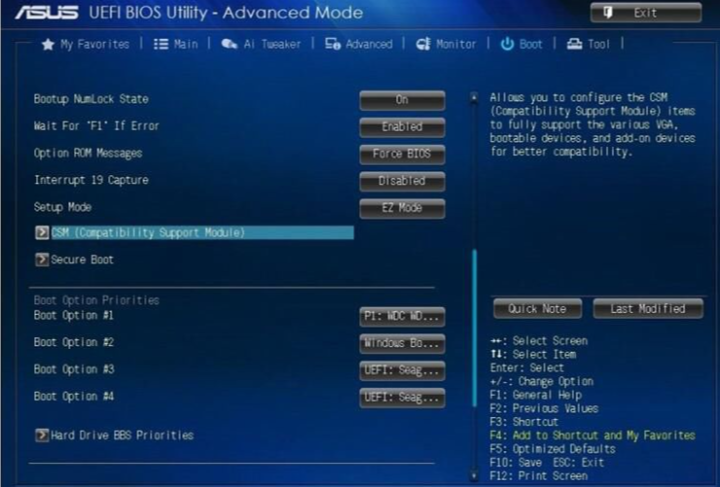
Task: Click the Main list icon
Action: pyautogui.click(x=160, y=45)
